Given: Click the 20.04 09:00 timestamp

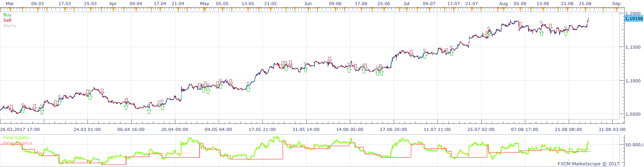Looking at the screenshot, I should [175, 130].
